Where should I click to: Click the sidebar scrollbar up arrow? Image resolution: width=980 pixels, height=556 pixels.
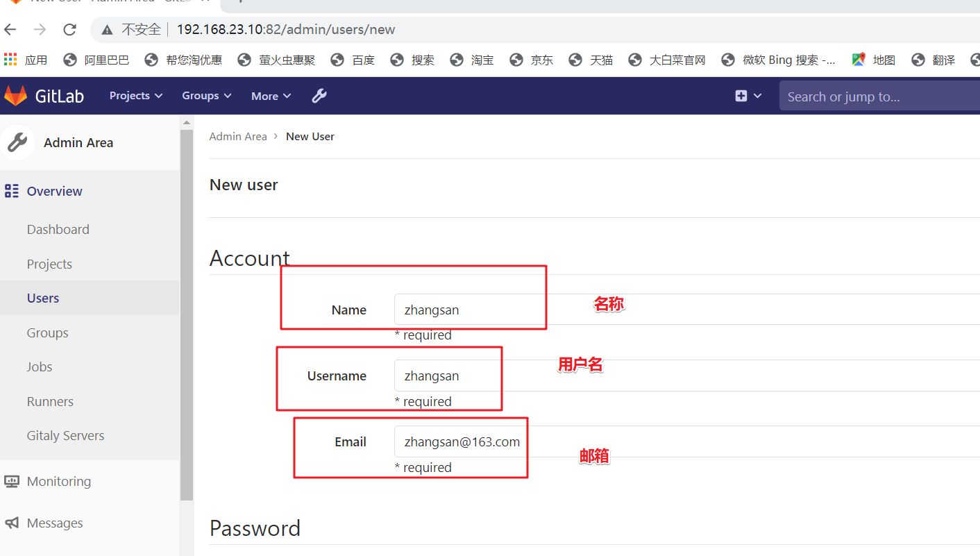tap(186, 122)
